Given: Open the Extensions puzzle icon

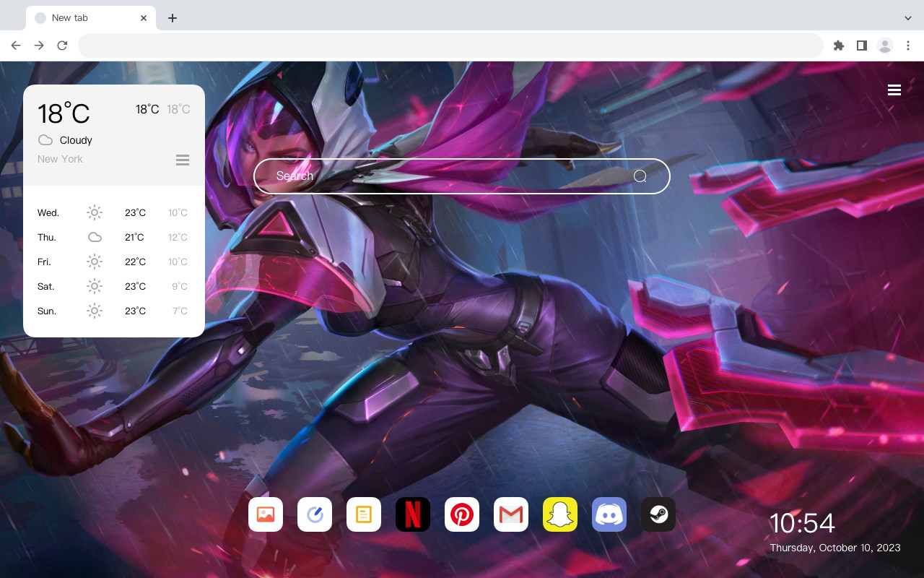Looking at the screenshot, I should coord(838,46).
